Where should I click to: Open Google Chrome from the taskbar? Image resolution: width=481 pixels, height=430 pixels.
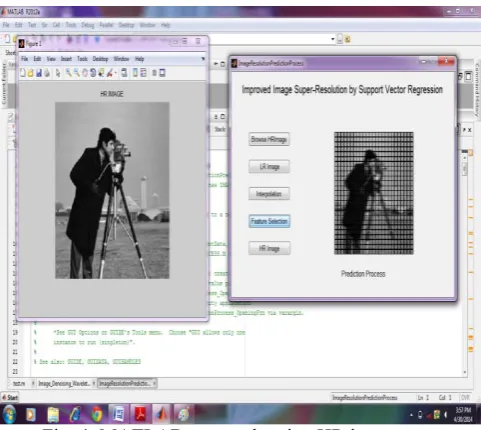click(97, 415)
